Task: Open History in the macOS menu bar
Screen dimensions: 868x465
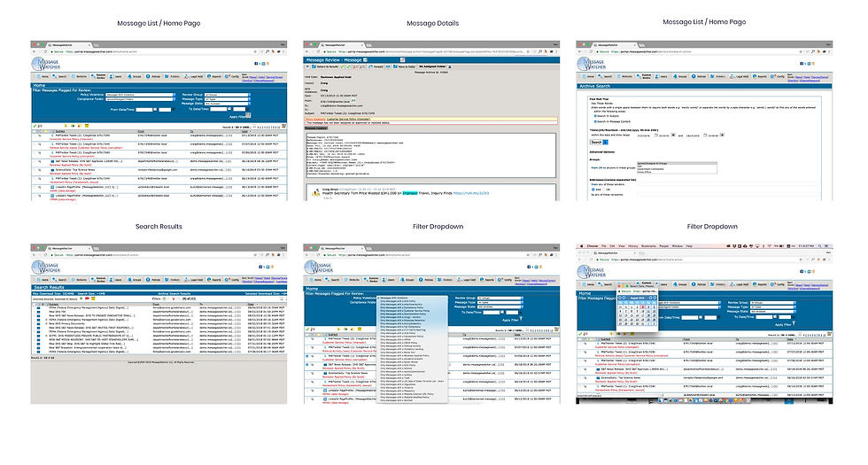Action: click(x=633, y=246)
